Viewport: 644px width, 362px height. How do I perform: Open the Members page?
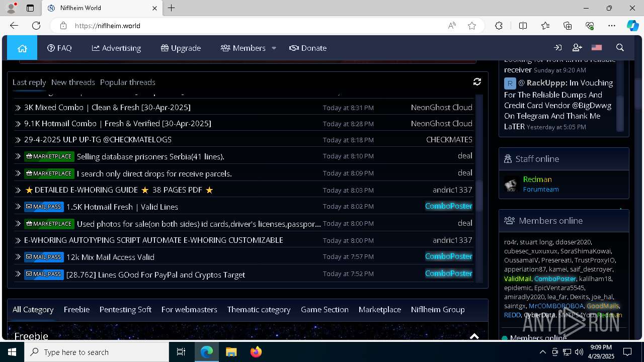coord(243,48)
